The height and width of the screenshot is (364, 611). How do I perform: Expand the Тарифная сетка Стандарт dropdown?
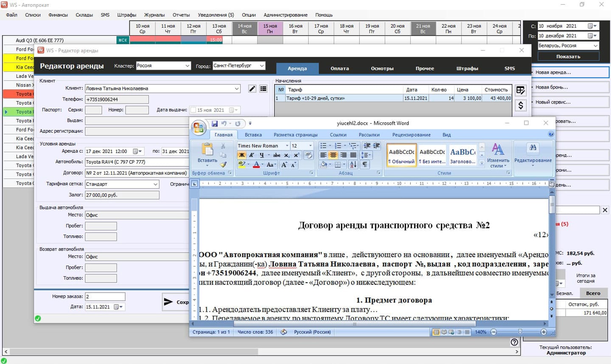pyautogui.click(x=155, y=184)
